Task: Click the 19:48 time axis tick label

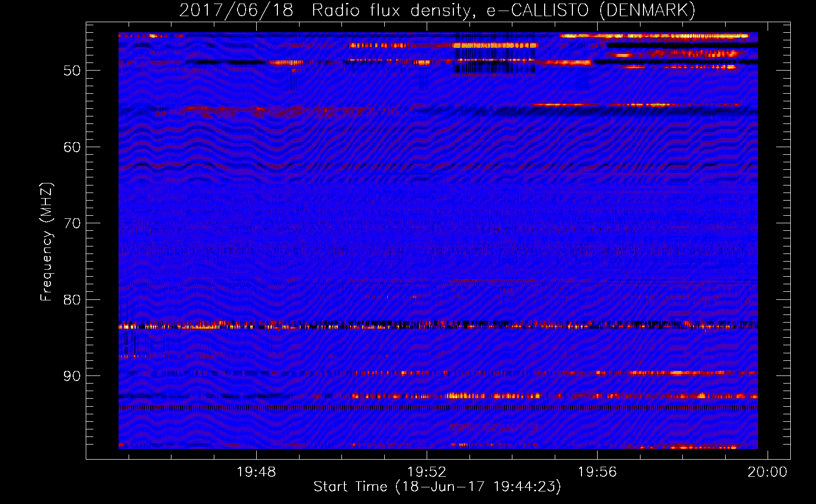Action: (256, 472)
